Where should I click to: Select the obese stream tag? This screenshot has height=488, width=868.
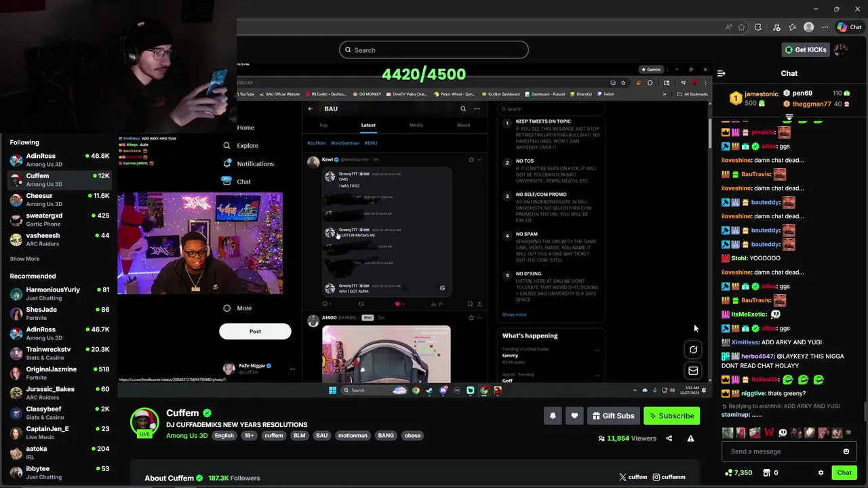tap(412, 436)
